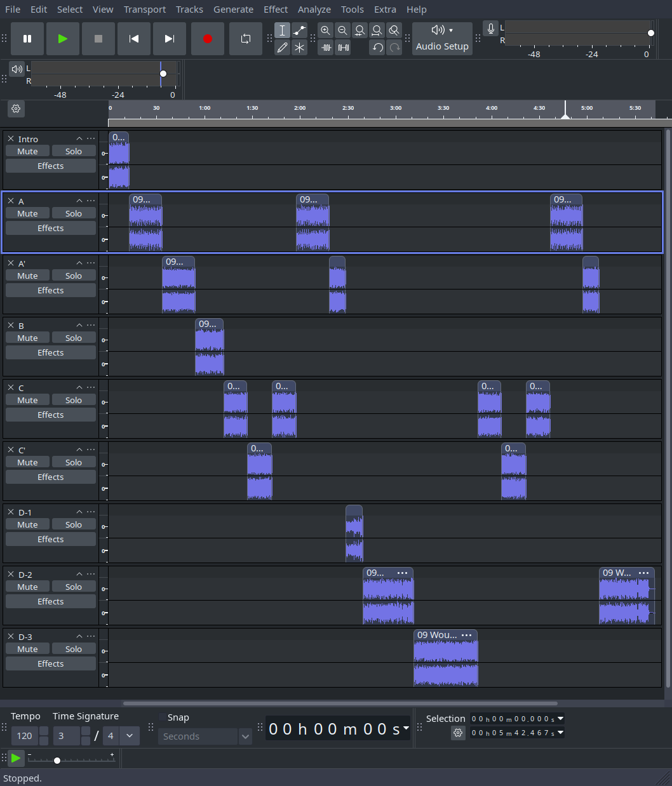Open Effects for the A track
The width and height of the screenshot is (672, 786).
(51, 228)
